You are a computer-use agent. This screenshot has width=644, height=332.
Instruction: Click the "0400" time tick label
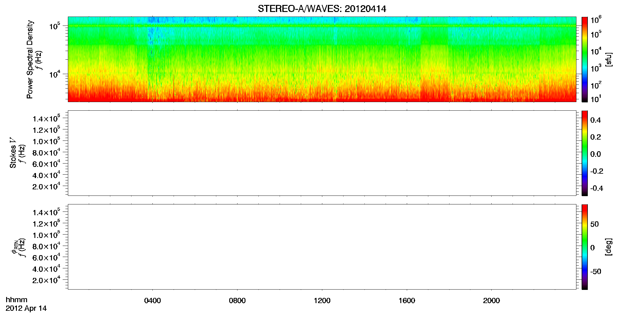click(152, 301)
